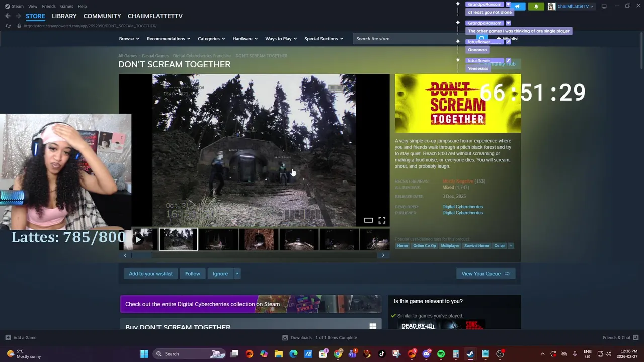Viewport: 644px width, 362px height.
Task: Switch to the LIBRARY tab
Action: 64,16
